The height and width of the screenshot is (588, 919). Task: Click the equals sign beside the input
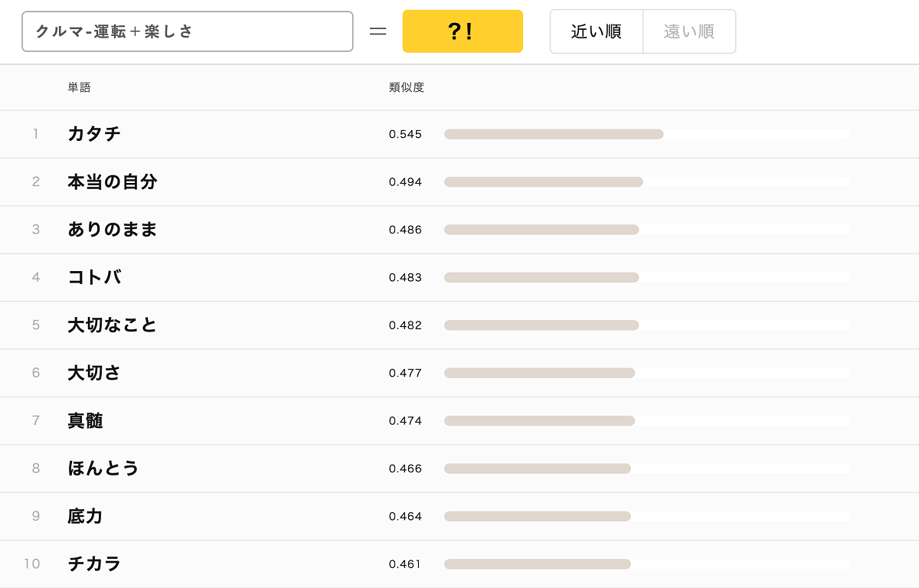pyautogui.click(x=378, y=32)
